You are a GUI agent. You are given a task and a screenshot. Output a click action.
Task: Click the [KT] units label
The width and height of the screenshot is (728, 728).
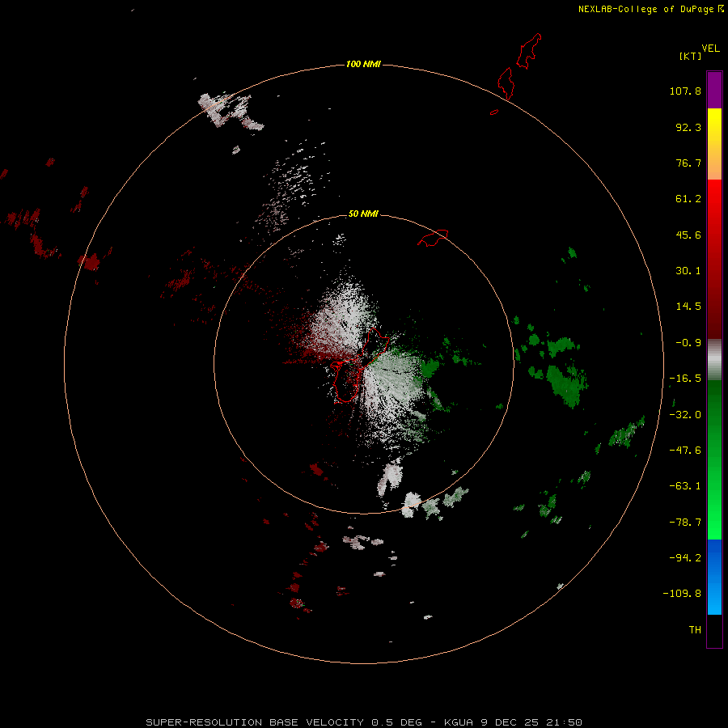[690, 56]
